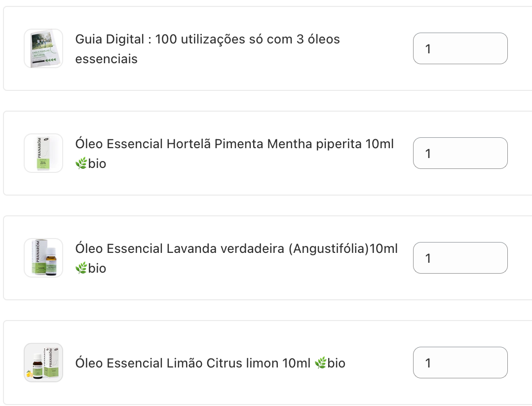The image size is (532, 406).
Task: Click the Hortelã Pimenta cart row
Action: [x=266, y=153]
